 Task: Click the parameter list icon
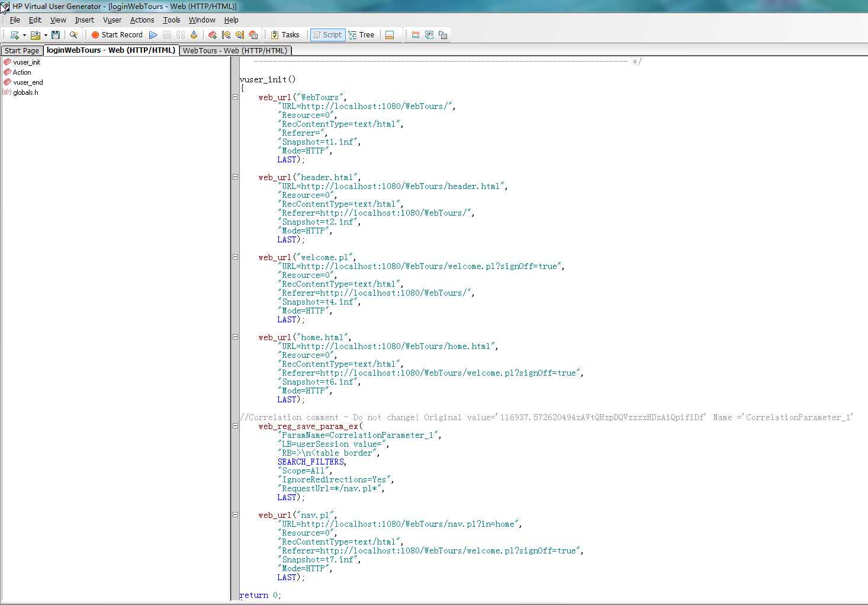tap(429, 35)
